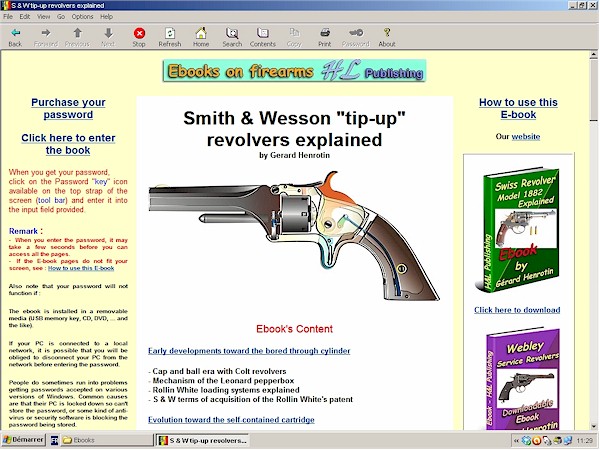Refresh the current page
The height and width of the screenshot is (450, 600).
click(170, 37)
